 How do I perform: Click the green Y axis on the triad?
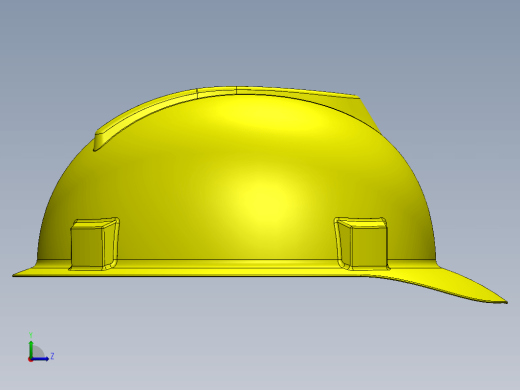pyautogui.click(x=31, y=349)
